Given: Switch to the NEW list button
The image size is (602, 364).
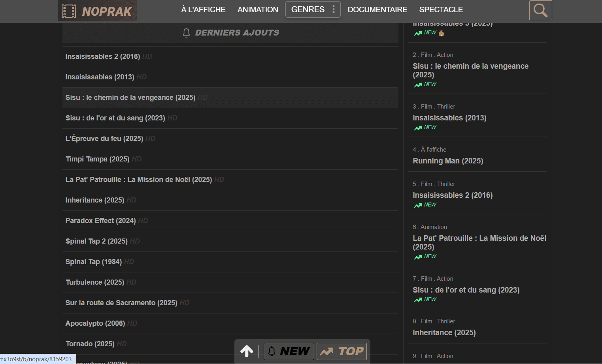Looking at the screenshot, I should (289, 351).
